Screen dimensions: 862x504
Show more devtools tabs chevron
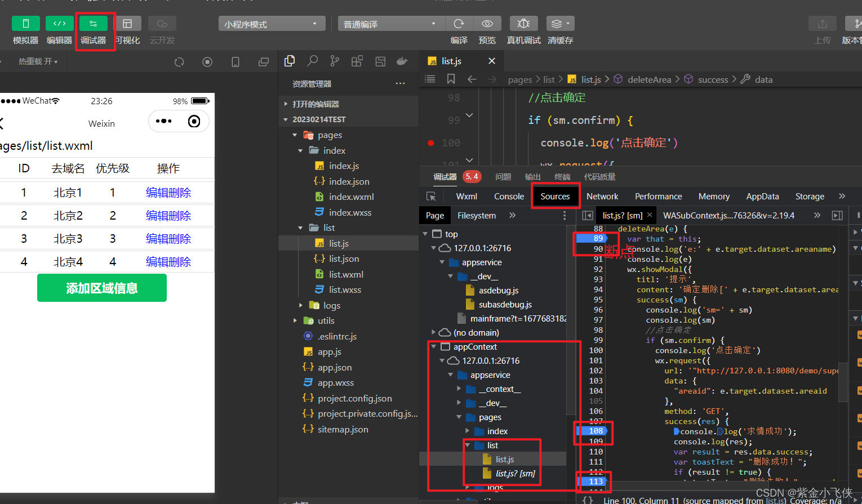click(x=842, y=196)
